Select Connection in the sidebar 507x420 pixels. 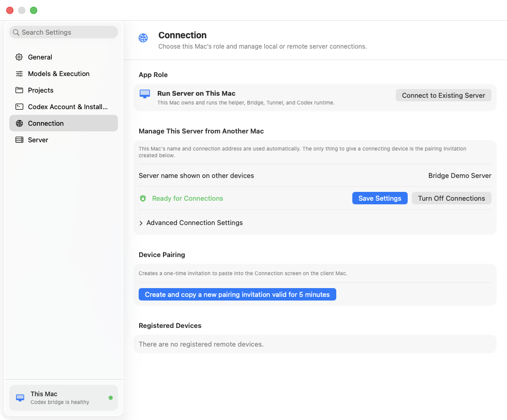coord(63,123)
